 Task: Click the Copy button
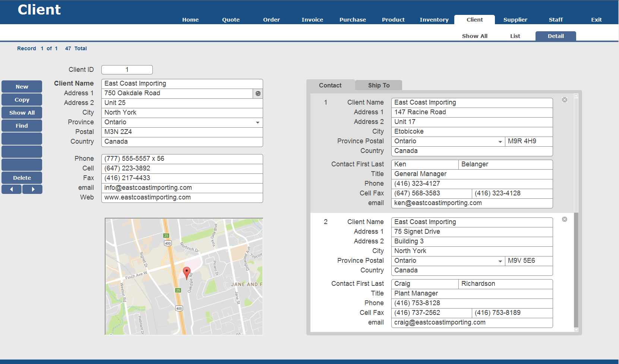pyautogui.click(x=22, y=100)
